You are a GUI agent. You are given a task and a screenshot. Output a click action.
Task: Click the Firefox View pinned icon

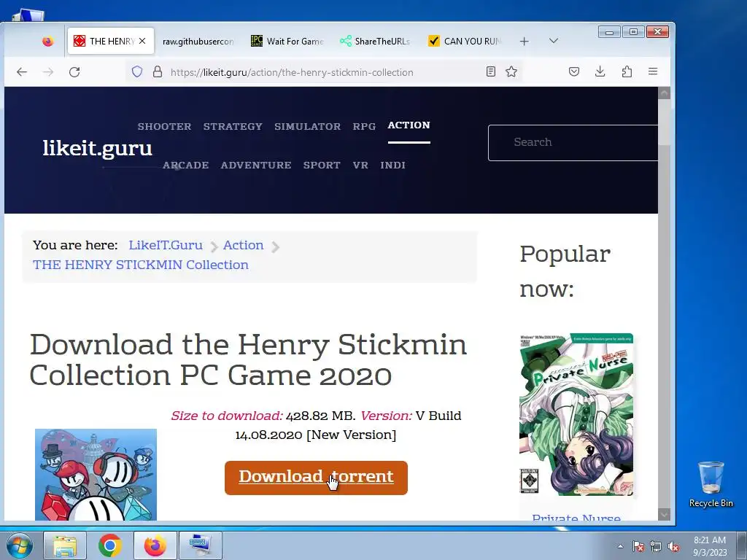tap(47, 42)
